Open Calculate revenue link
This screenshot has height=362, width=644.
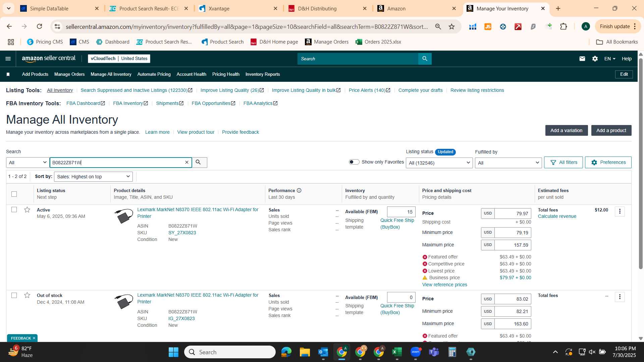[x=557, y=217]
